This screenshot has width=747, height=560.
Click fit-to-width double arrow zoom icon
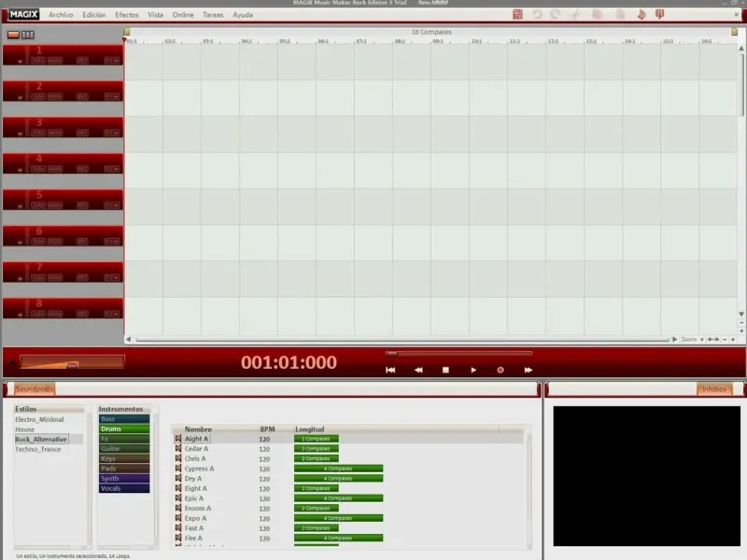713,340
